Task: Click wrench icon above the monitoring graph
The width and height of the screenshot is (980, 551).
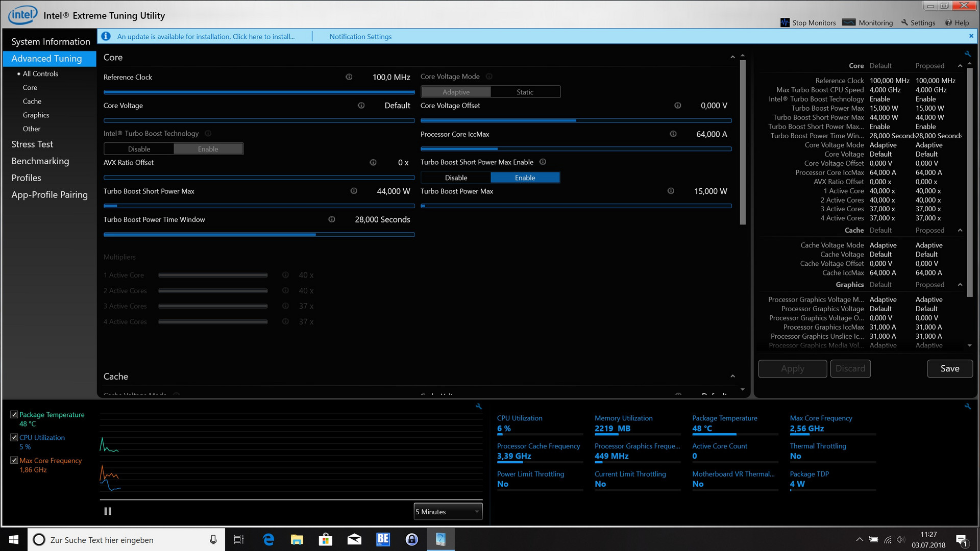Action: click(x=478, y=407)
